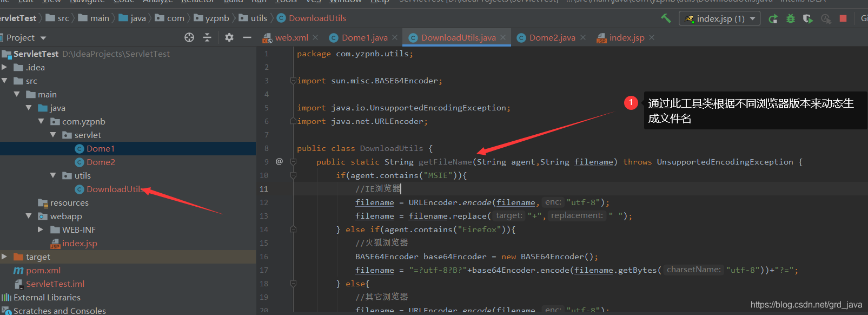Screen dimensions: 868x315
Task: Open Project panel settings gear
Action: 229,37
